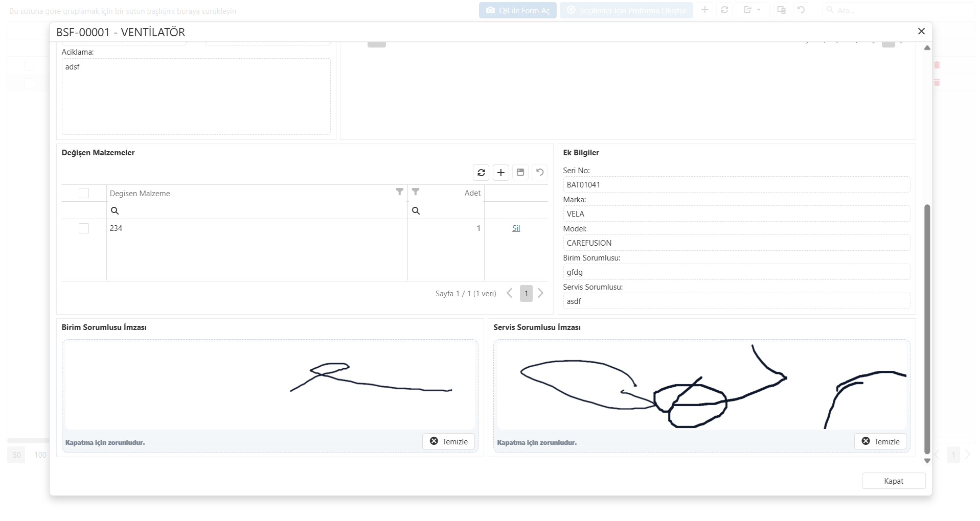Focus the Birim Sorumlusu text field
980x521 pixels.
[x=737, y=272]
